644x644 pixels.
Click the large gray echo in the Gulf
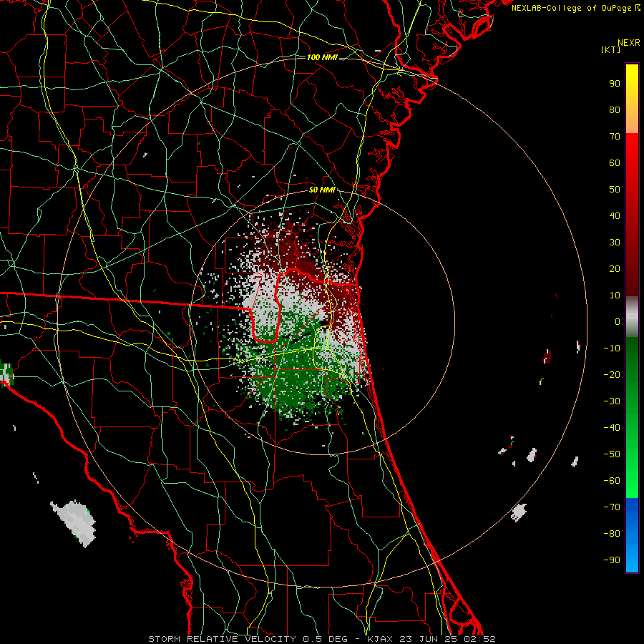tap(74, 522)
